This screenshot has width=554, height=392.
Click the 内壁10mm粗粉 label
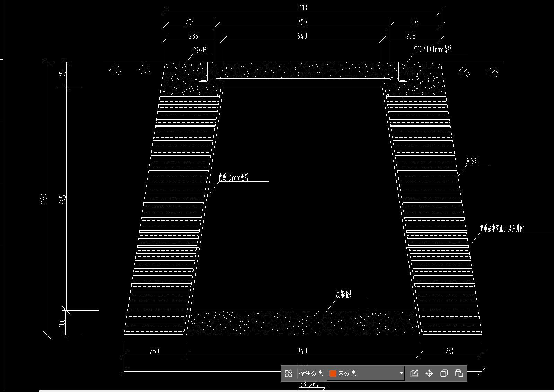[234, 177]
